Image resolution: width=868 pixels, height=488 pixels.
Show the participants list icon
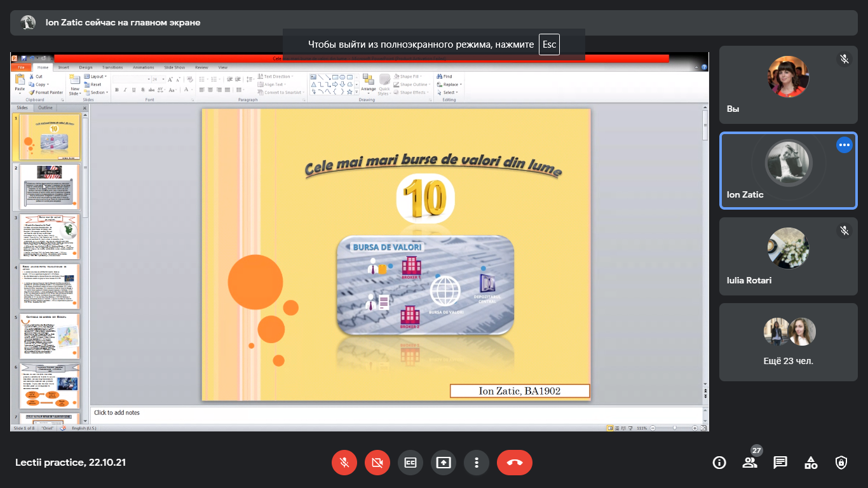click(x=750, y=463)
